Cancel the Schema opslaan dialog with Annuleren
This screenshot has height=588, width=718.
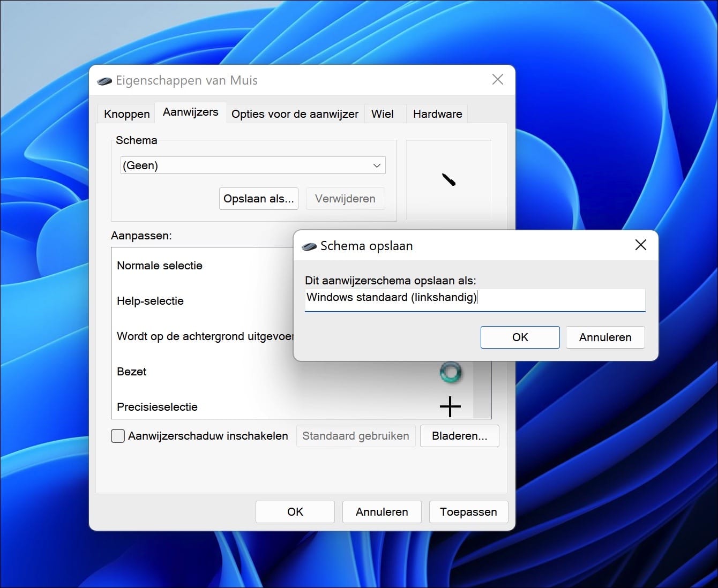(x=605, y=337)
